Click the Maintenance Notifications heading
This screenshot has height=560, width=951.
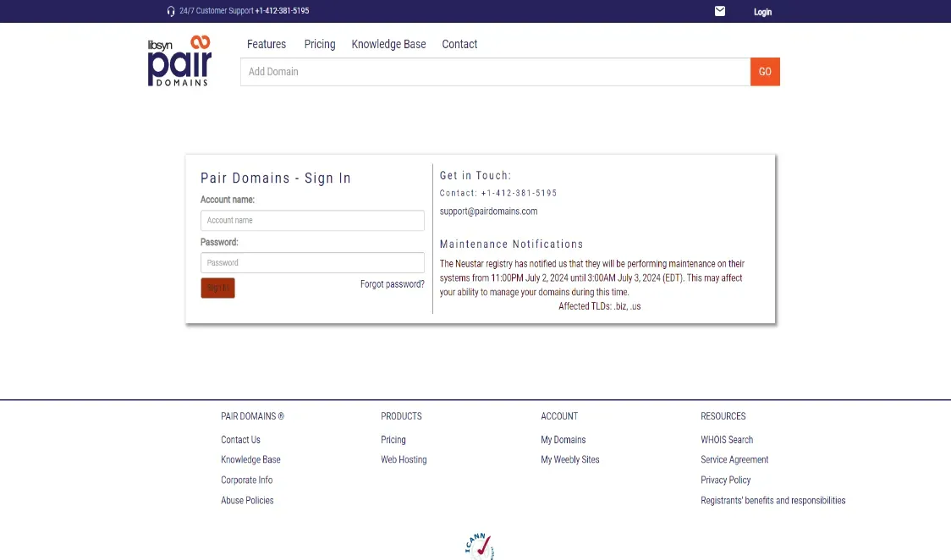pyautogui.click(x=511, y=244)
